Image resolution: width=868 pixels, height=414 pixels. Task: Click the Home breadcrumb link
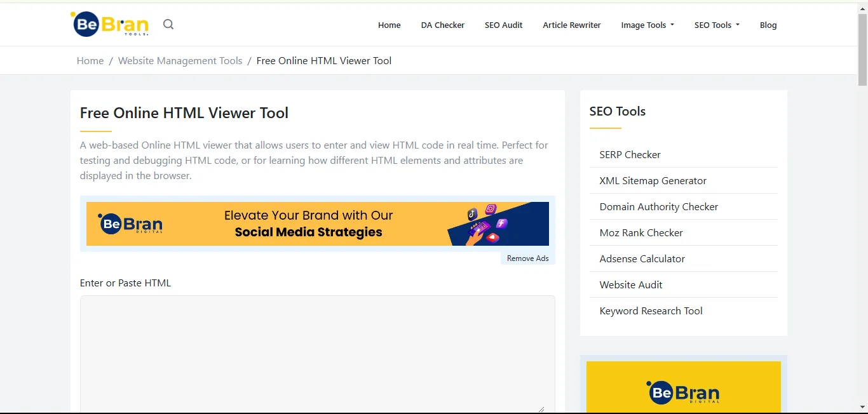[90, 61]
